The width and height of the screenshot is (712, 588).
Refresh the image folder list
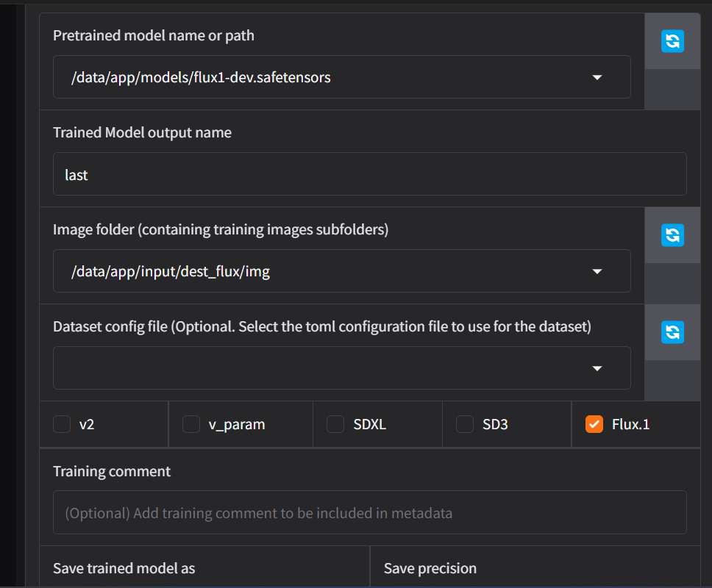coord(672,235)
